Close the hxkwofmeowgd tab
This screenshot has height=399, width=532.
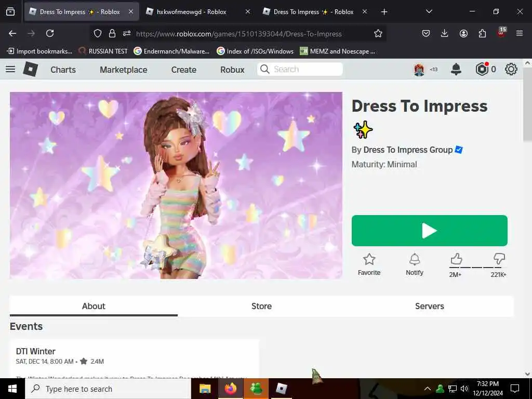click(248, 11)
